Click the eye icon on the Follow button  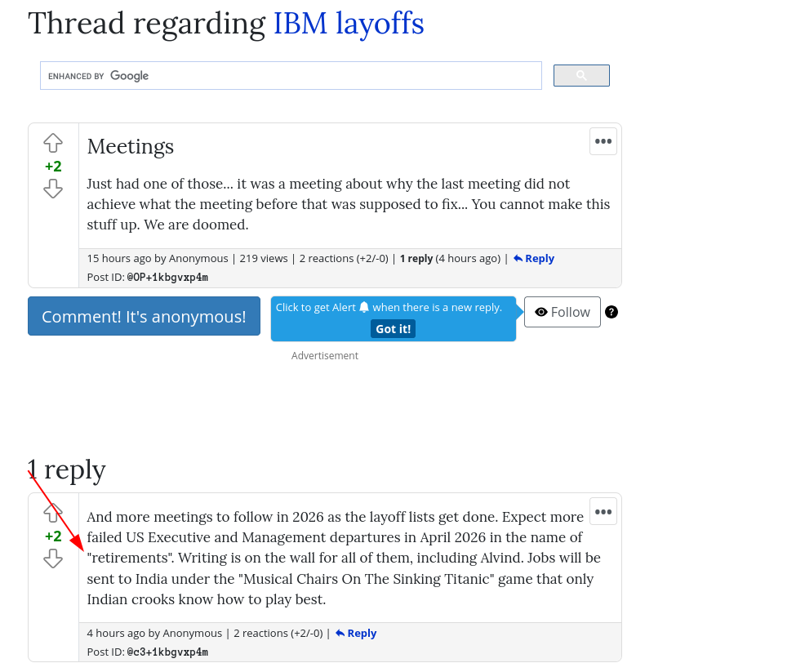541,312
